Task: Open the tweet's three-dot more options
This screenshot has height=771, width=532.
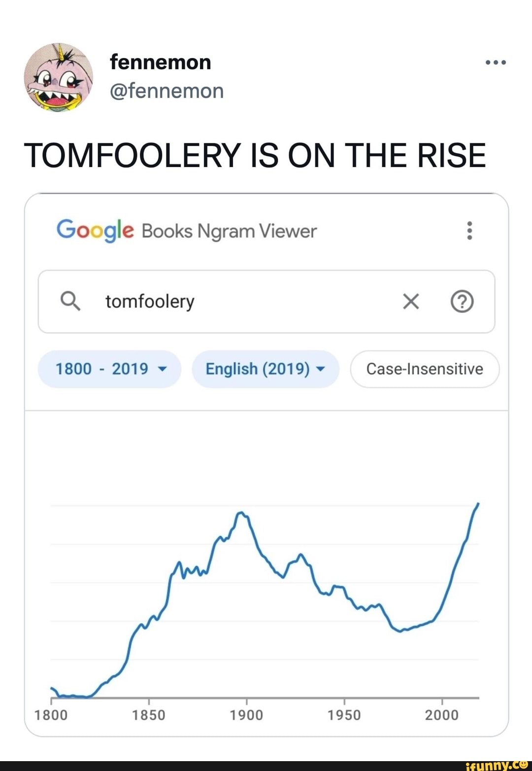Action: (496, 63)
